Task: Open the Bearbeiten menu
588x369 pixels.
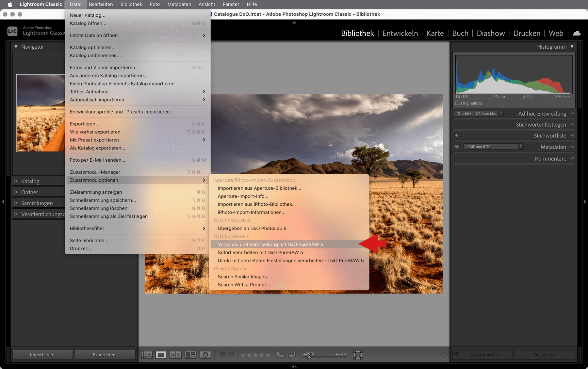Action: [x=101, y=4]
